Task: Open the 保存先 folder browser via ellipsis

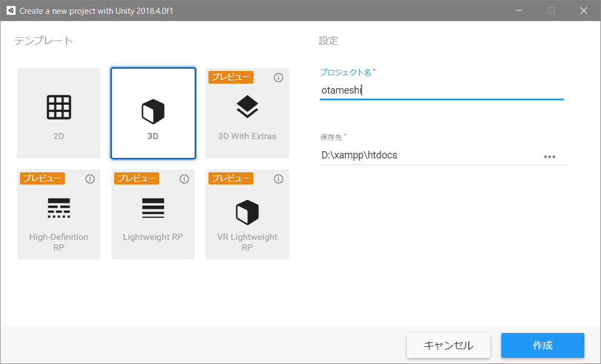Action: coord(549,157)
